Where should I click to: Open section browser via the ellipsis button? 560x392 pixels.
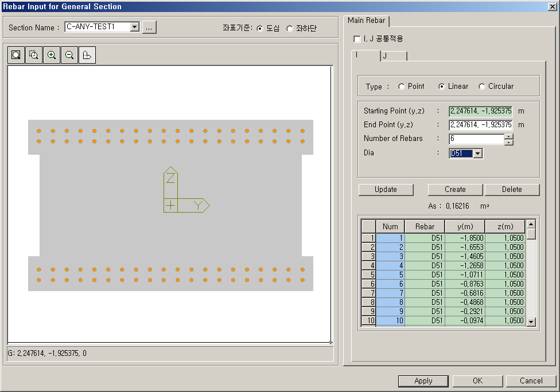(x=149, y=26)
